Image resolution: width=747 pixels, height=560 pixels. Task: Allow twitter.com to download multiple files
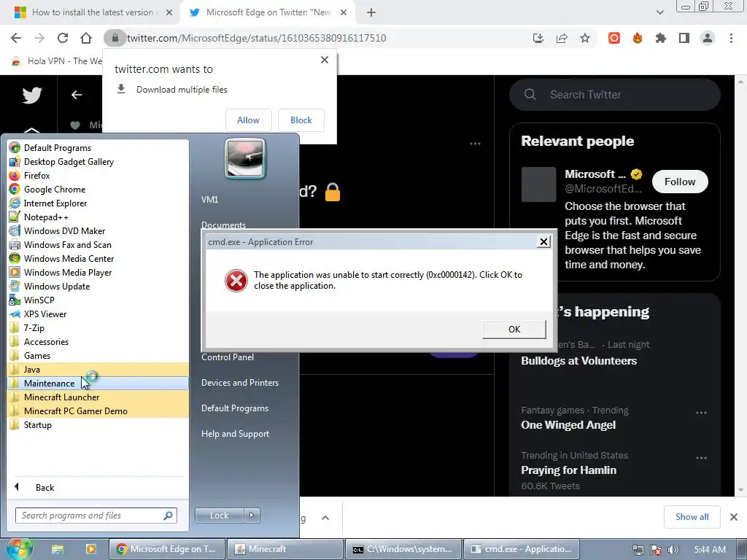(248, 120)
